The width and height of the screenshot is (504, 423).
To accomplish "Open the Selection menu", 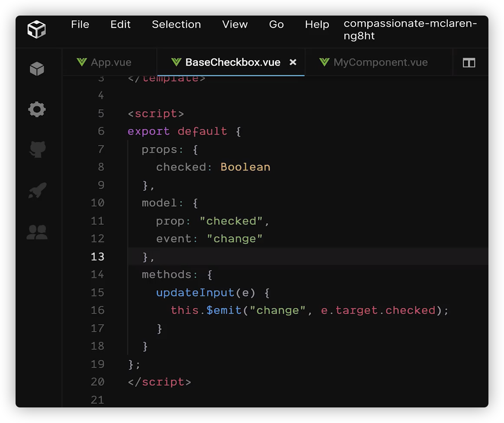I will 176,25.
